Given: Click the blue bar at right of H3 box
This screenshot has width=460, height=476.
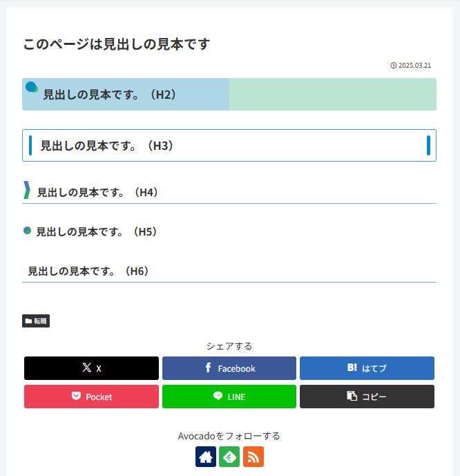Looking at the screenshot, I should 429,145.
